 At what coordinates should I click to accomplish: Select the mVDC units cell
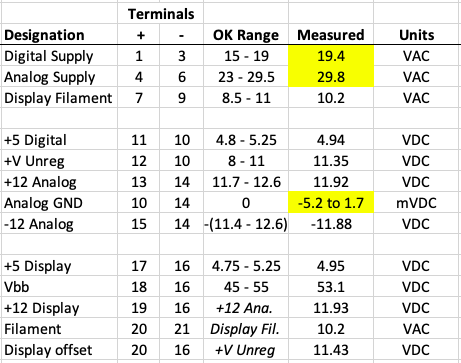point(417,203)
